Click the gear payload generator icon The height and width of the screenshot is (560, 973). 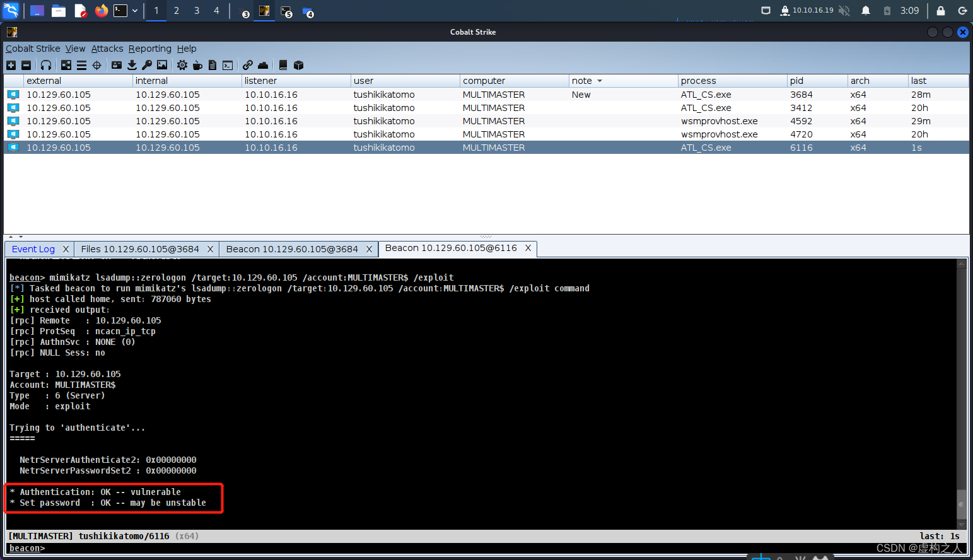click(182, 65)
